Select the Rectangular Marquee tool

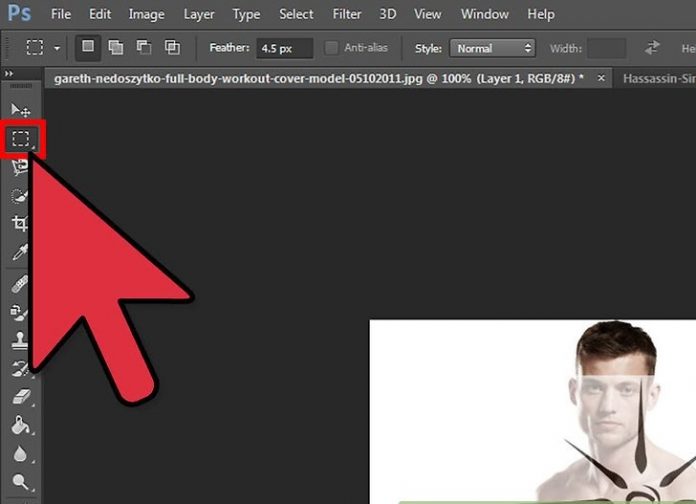coord(20,140)
